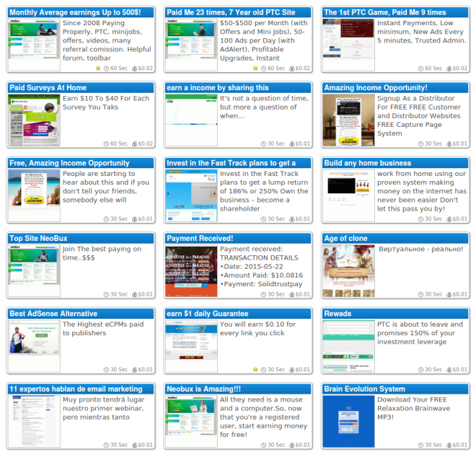This screenshot has width=476, height=455.
Task: Click the Build any home business ad header
Action: click(395, 163)
